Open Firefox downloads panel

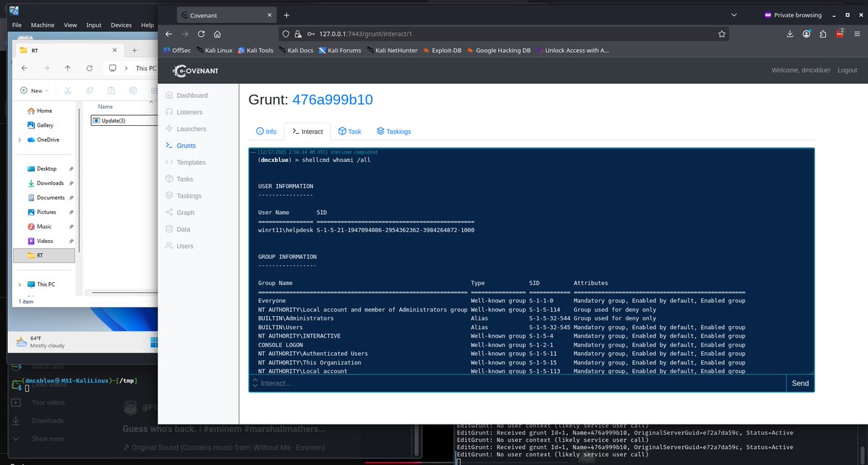click(x=790, y=34)
